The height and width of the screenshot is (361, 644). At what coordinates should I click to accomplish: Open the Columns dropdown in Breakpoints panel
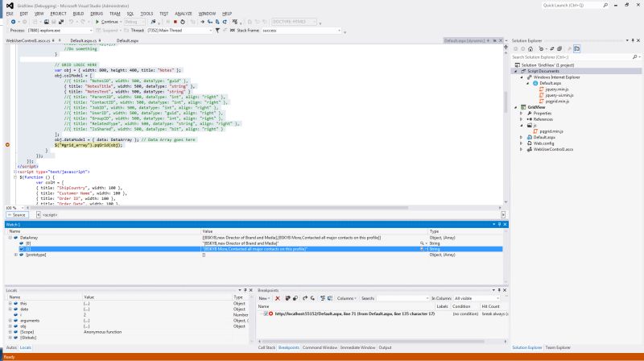click(x=347, y=298)
